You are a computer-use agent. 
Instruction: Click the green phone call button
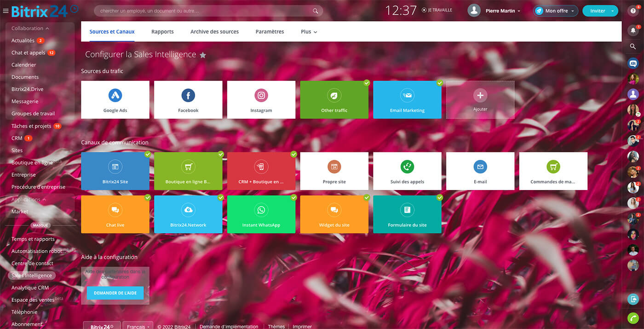coord(633,317)
